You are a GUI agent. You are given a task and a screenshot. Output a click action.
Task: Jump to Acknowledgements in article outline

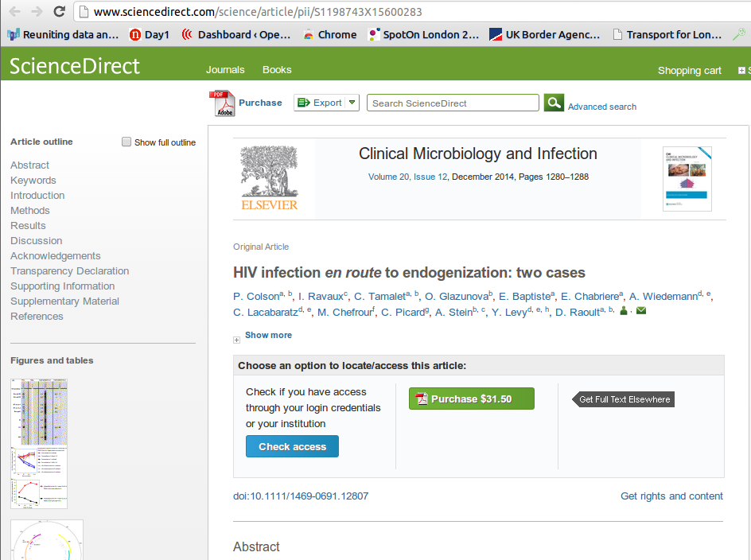pyautogui.click(x=56, y=256)
